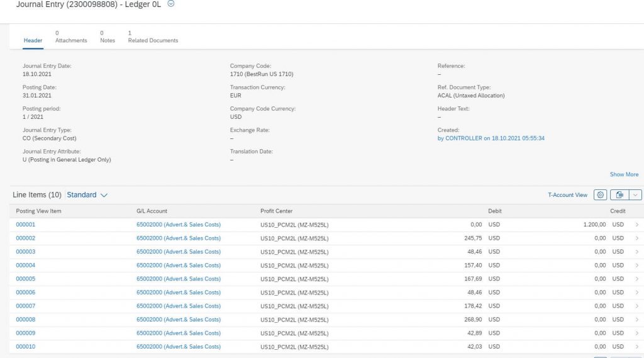The image size is (644, 358).
Task: Open posting view item 000009
Action: [x=25, y=333]
